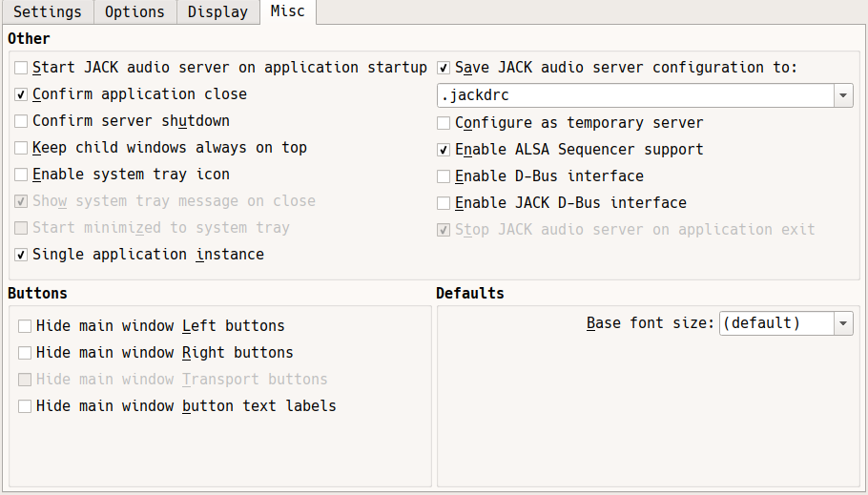Switch to the Display tab
The image size is (868, 495).
click(x=217, y=12)
